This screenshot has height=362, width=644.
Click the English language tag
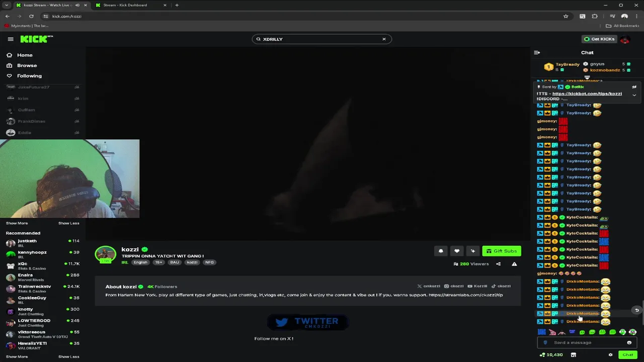[140, 262]
